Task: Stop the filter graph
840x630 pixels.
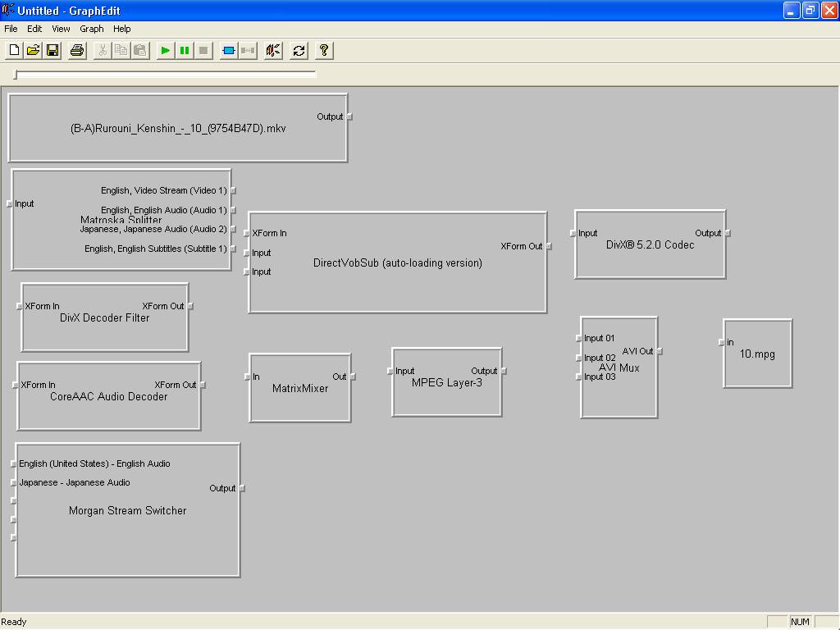Action: pos(203,50)
